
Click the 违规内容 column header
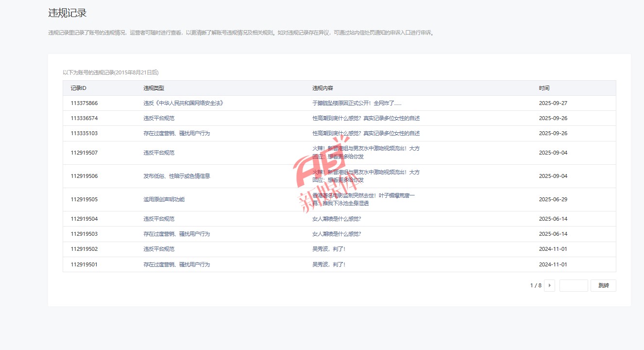pos(322,88)
